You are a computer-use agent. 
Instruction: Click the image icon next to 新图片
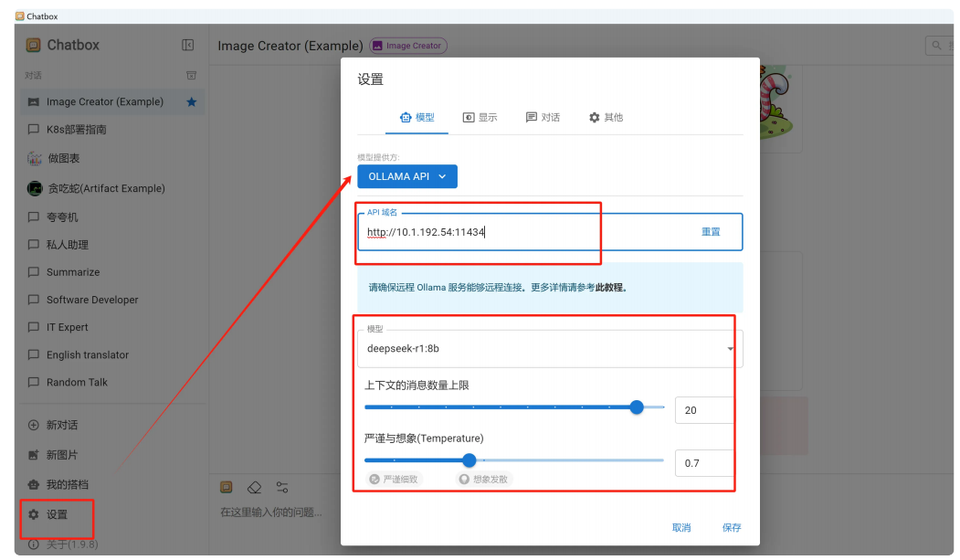pyautogui.click(x=34, y=455)
